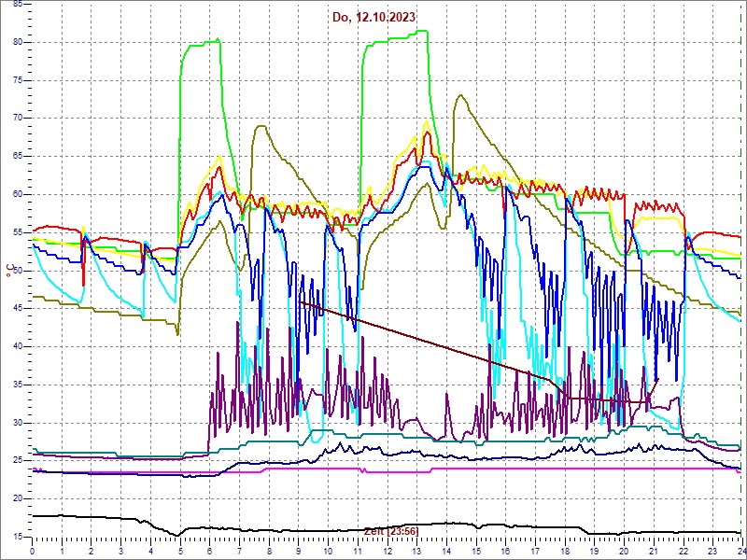
Task: Click hour "2" on the time axis
Action: tap(92, 551)
